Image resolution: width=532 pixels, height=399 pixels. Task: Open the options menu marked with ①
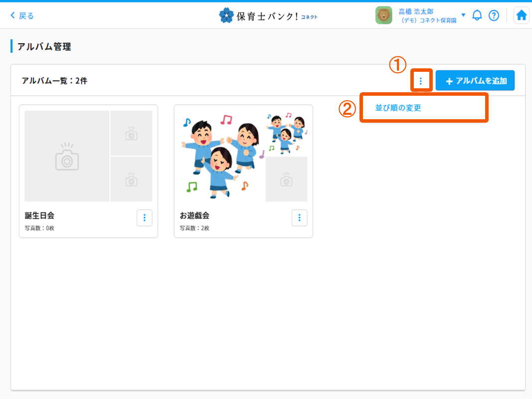point(421,80)
